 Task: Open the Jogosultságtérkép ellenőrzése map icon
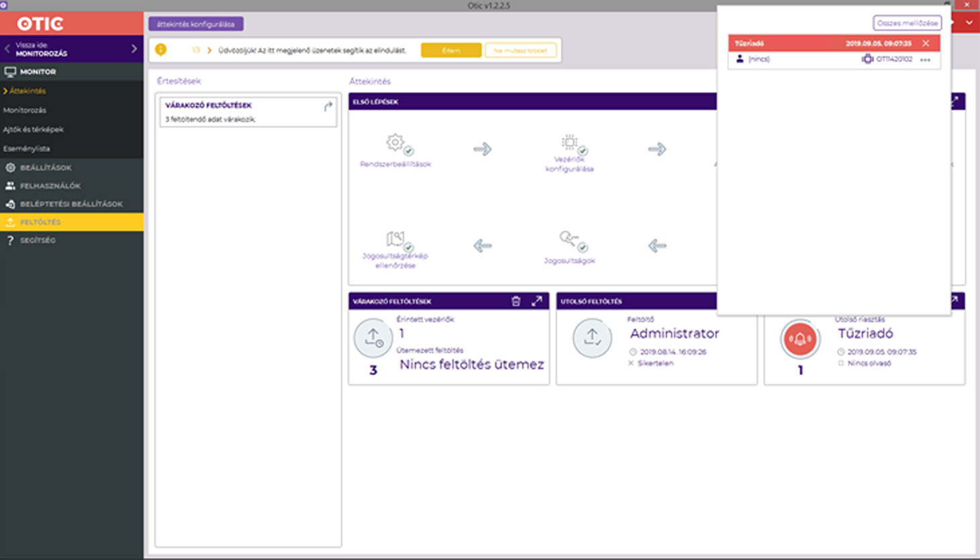click(395, 239)
